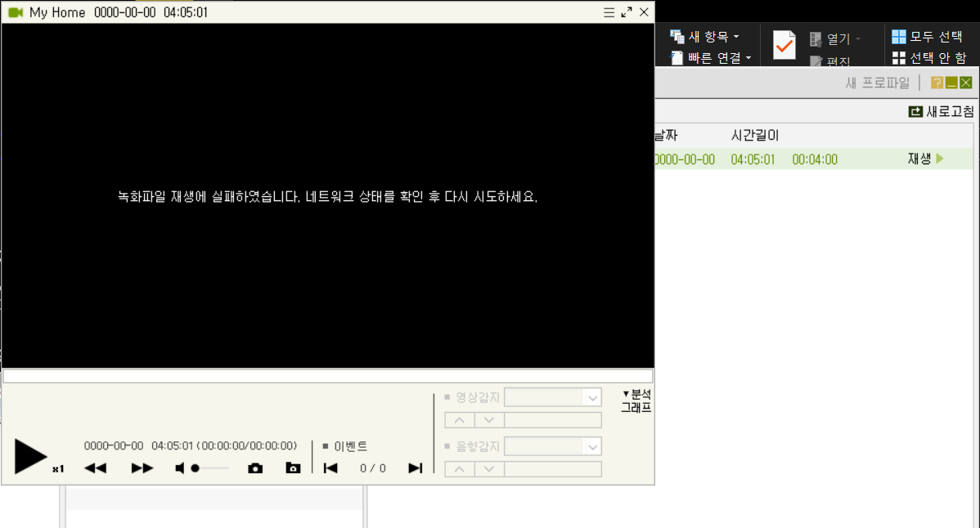Open the player hamburger menu icon
The width and height of the screenshot is (980, 528).
(609, 12)
